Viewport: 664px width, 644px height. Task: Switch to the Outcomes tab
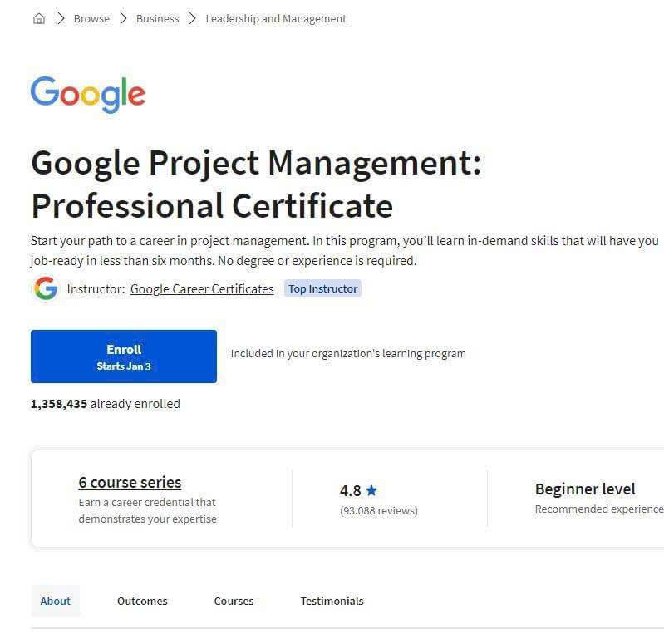[142, 601]
